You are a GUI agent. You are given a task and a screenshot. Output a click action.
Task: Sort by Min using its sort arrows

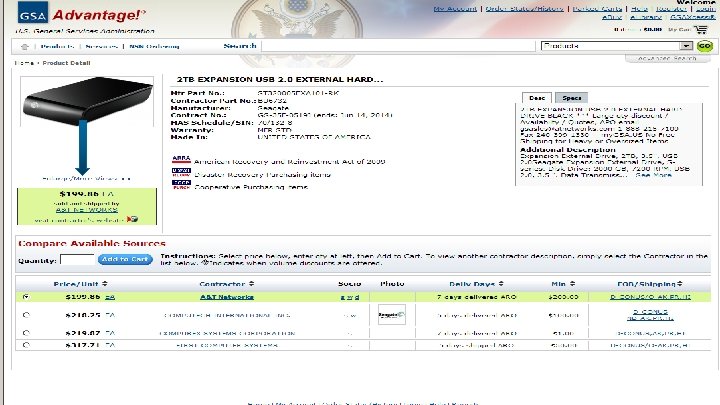pos(572,284)
